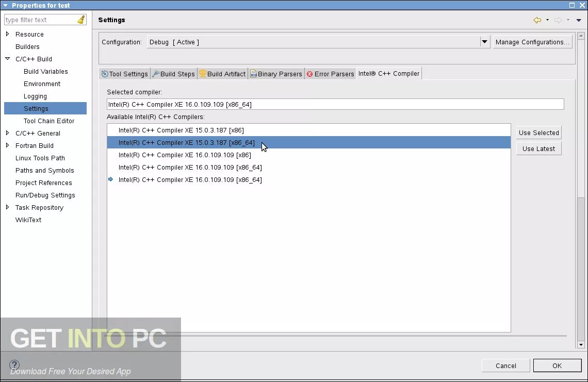
Task: Expand the Task Repository node
Action: 7,207
